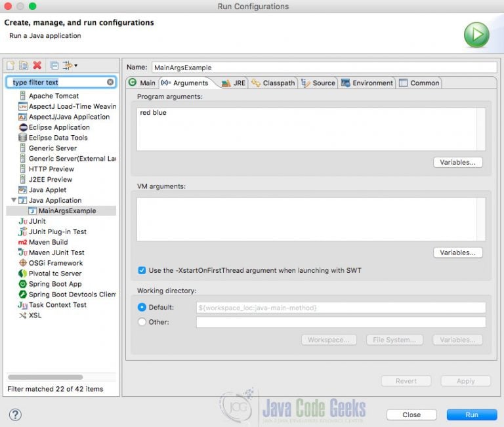This screenshot has width=504, height=427.
Task: Click Variables button under Program arguments
Action: tap(457, 162)
